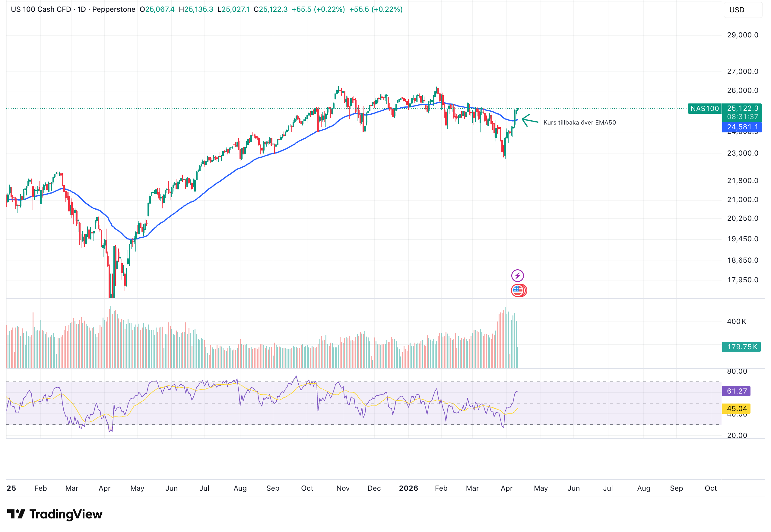Click the TradingView logo
Viewport: 771px width, 532px height.
[55, 514]
